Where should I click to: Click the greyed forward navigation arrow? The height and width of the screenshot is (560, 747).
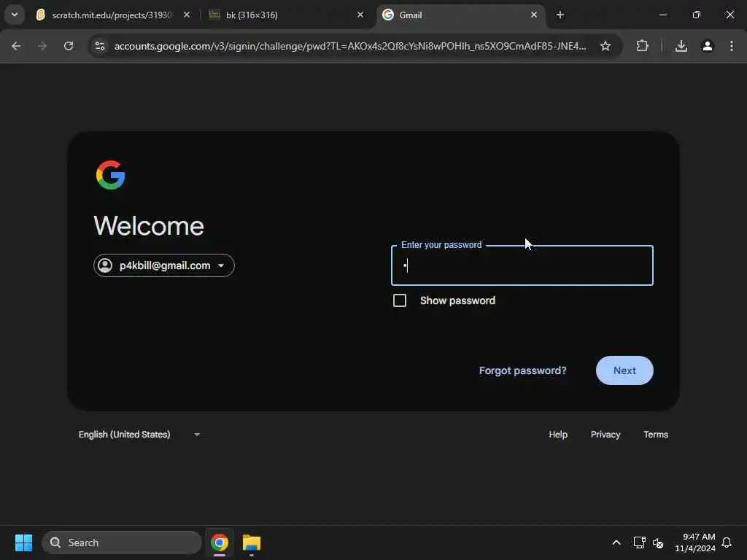click(x=42, y=46)
